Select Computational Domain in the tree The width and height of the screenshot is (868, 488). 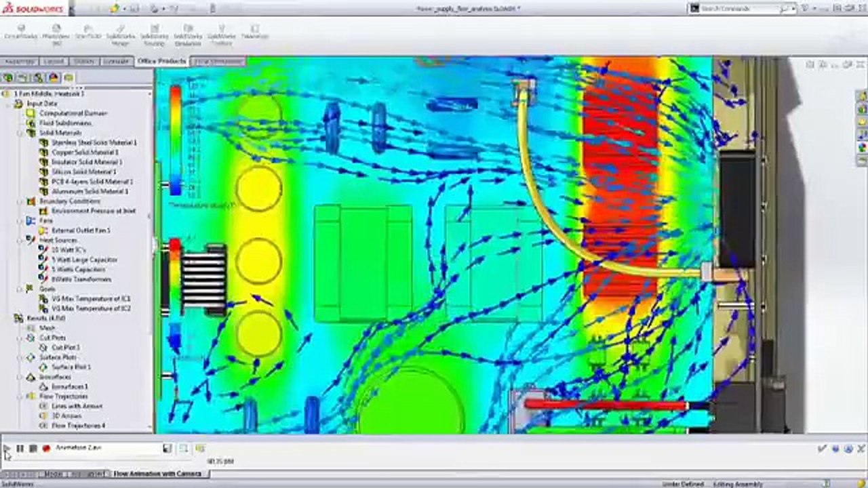(x=73, y=113)
